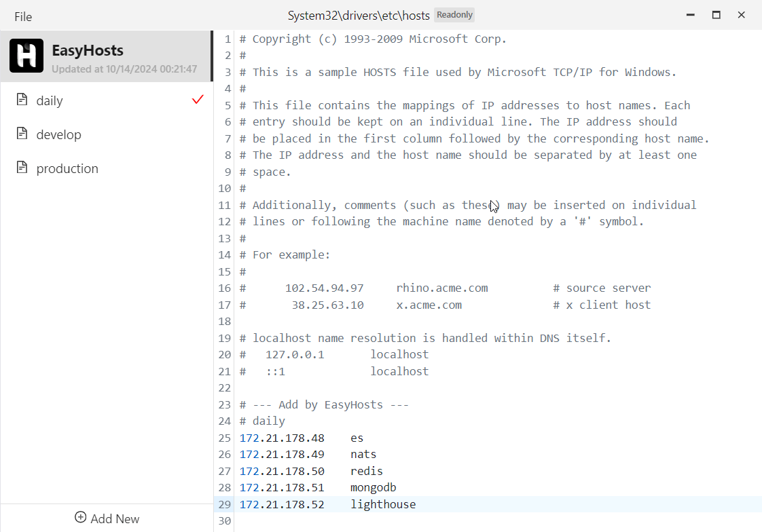Open the File menu
Image resolution: width=762 pixels, height=532 pixels.
[x=23, y=16]
